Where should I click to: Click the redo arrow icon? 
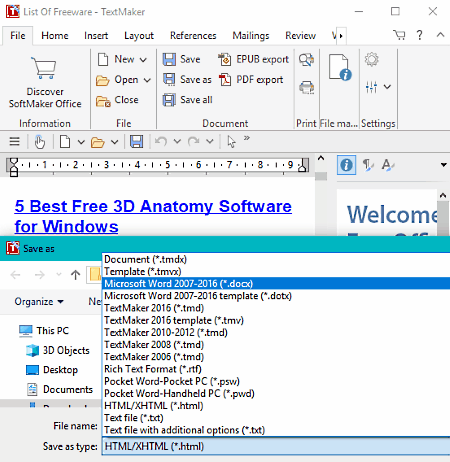click(x=194, y=142)
